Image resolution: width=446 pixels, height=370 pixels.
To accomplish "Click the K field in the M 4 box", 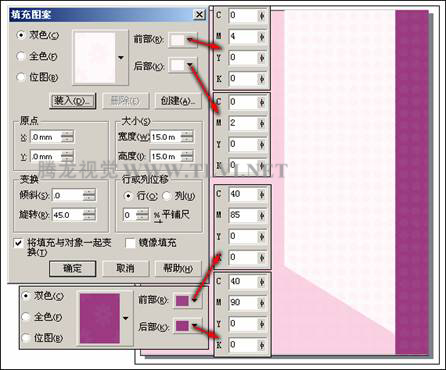I will click(x=243, y=79).
